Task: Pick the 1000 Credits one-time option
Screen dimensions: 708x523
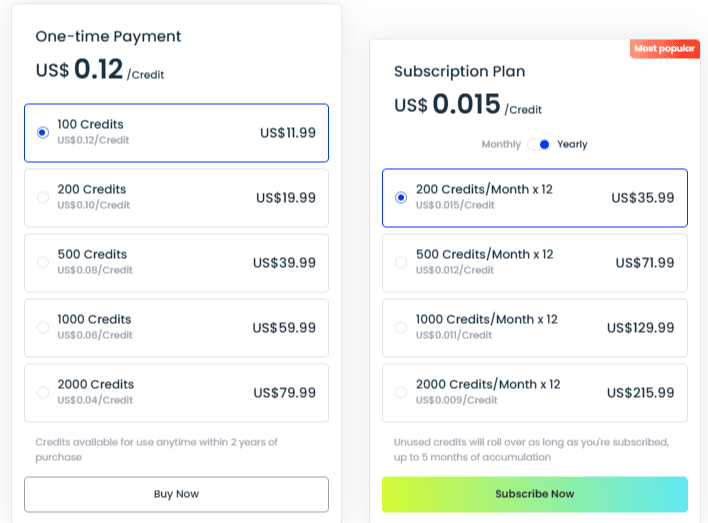Action: (x=43, y=327)
